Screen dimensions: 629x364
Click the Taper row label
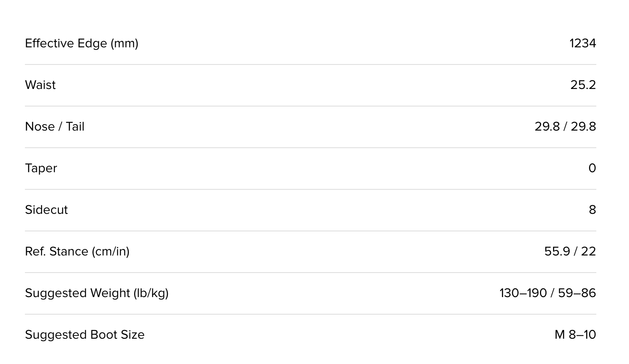coord(41,168)
